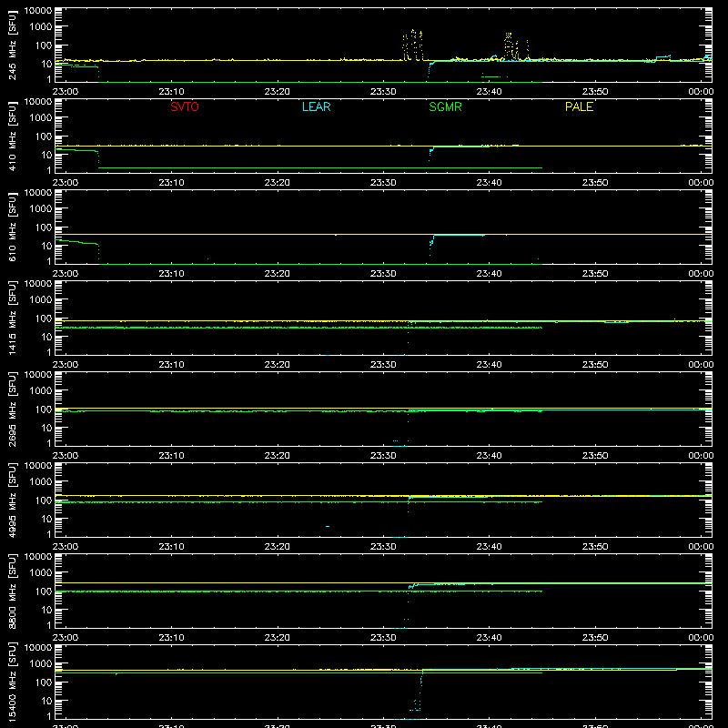
Task: Click the yellow PALE station label
Action: pos(579,106)
